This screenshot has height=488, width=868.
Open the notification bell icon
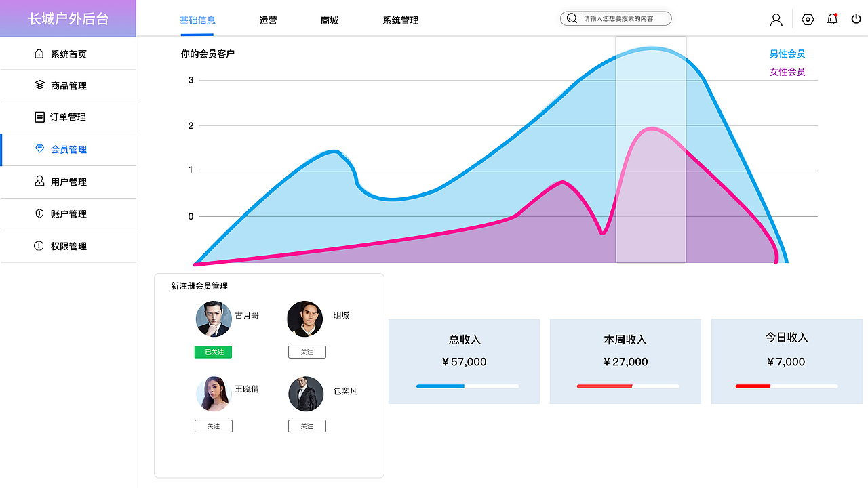tap(832, 19)
